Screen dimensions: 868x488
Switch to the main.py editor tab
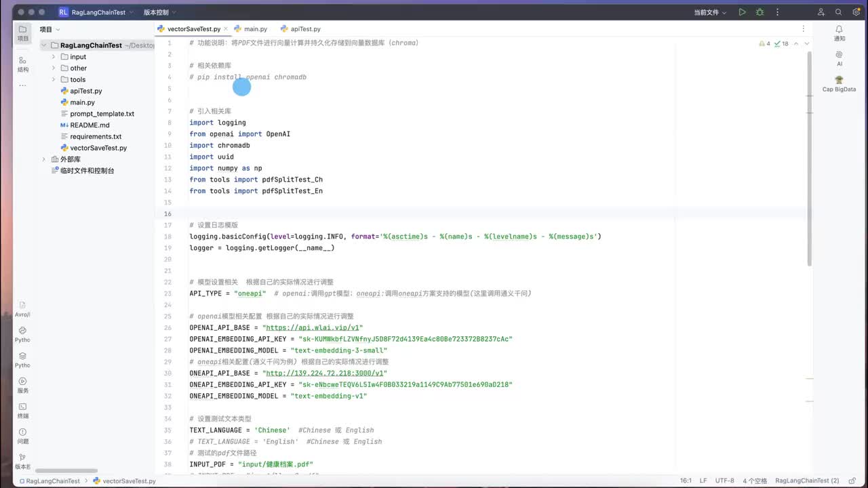(x=251, y=29)
